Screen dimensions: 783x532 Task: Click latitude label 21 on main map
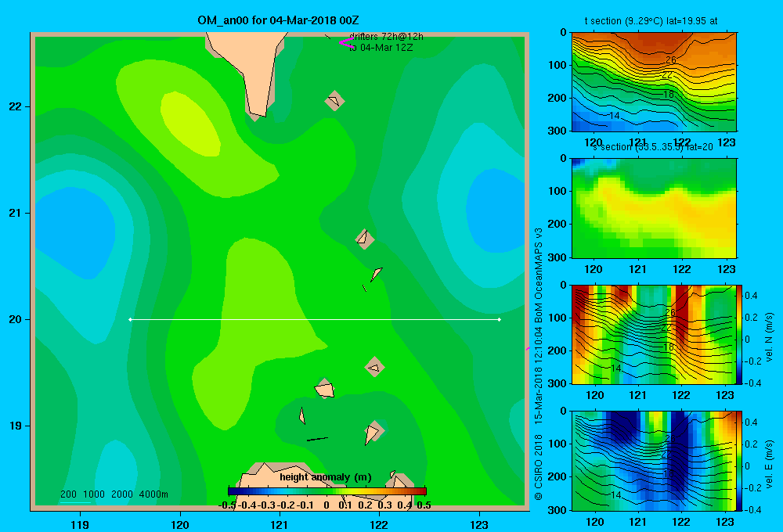point(16,213)
